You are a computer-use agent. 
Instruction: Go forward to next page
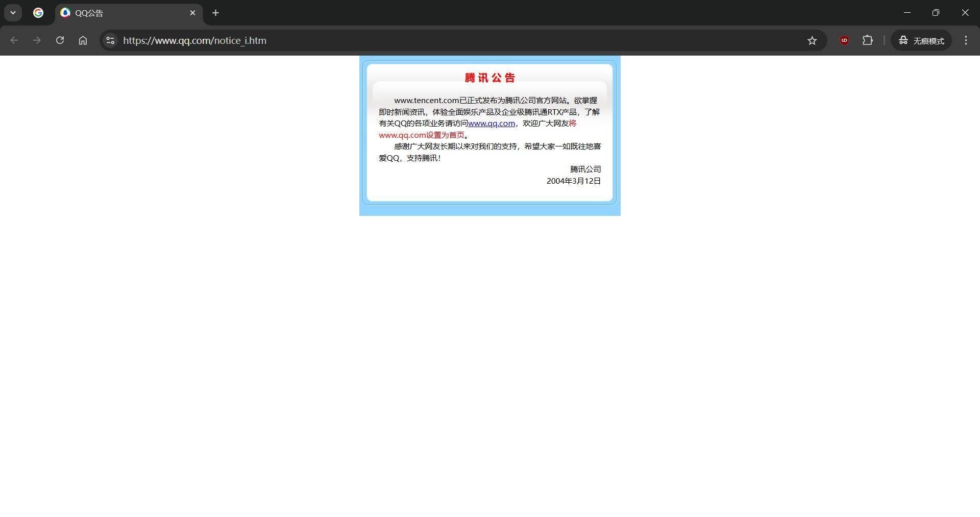click(x=37, y=40)
